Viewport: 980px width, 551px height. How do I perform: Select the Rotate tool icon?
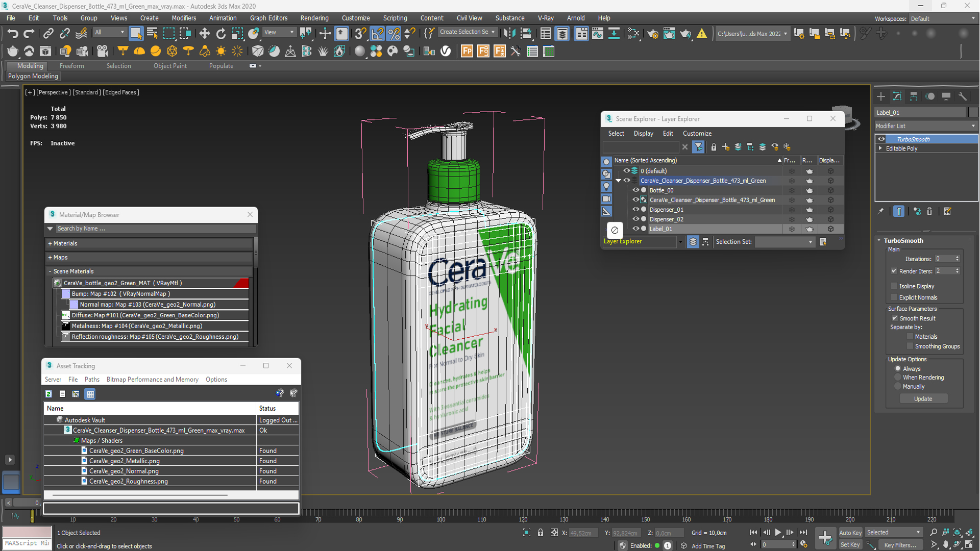pos(220,34)
